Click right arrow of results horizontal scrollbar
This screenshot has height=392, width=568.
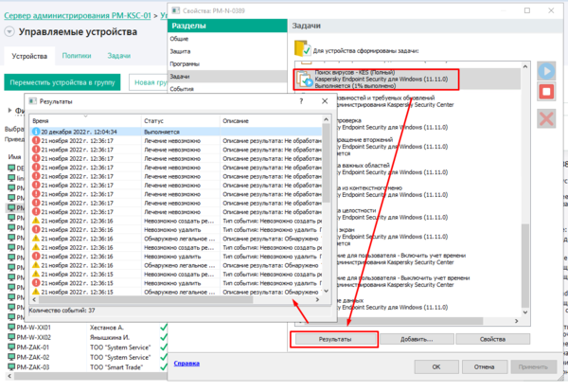(317, 299)
